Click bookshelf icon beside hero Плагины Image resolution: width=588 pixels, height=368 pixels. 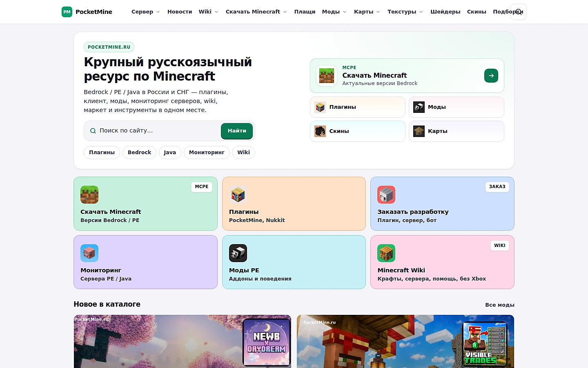[x=320, y=107]
